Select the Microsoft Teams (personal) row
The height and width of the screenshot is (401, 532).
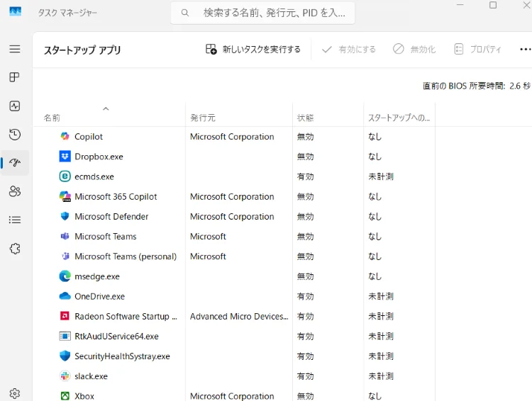pyautogui.click(x=126, y=256)
